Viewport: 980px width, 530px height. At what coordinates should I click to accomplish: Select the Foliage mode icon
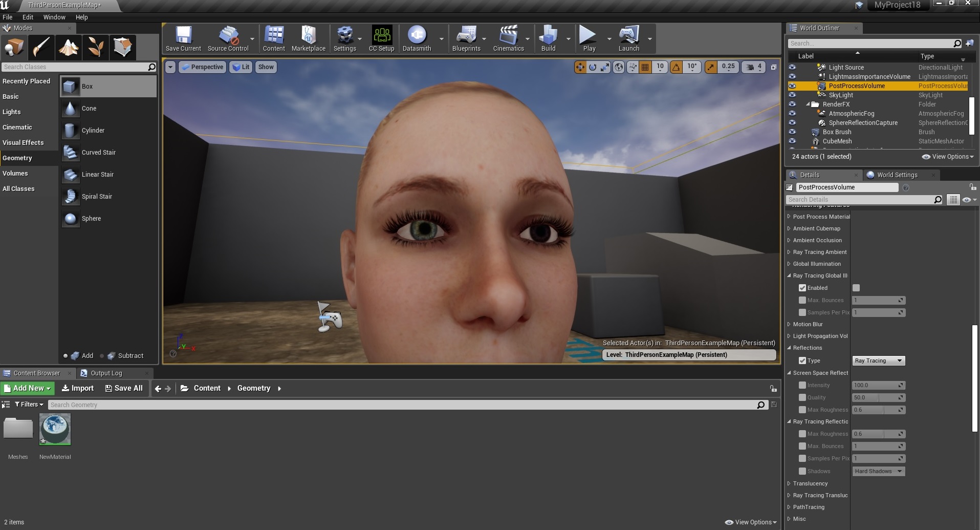(x=96, y=48)
